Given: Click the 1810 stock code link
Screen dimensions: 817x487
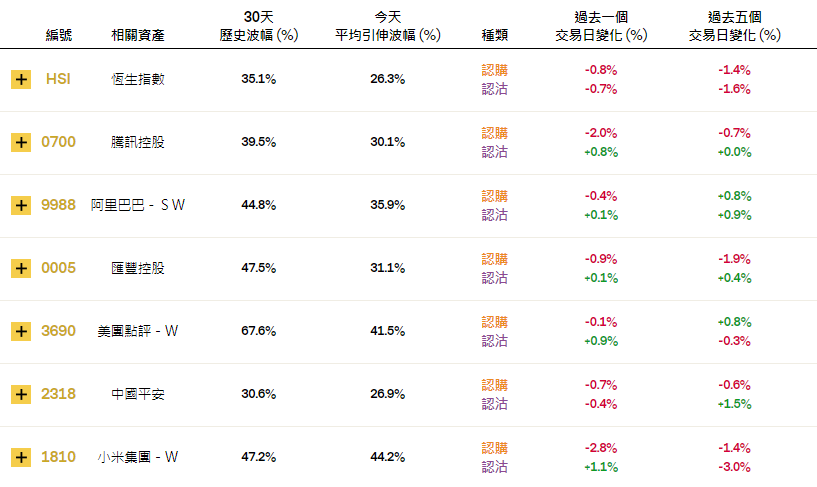Looking at the screenshot, I should point(58,457).
